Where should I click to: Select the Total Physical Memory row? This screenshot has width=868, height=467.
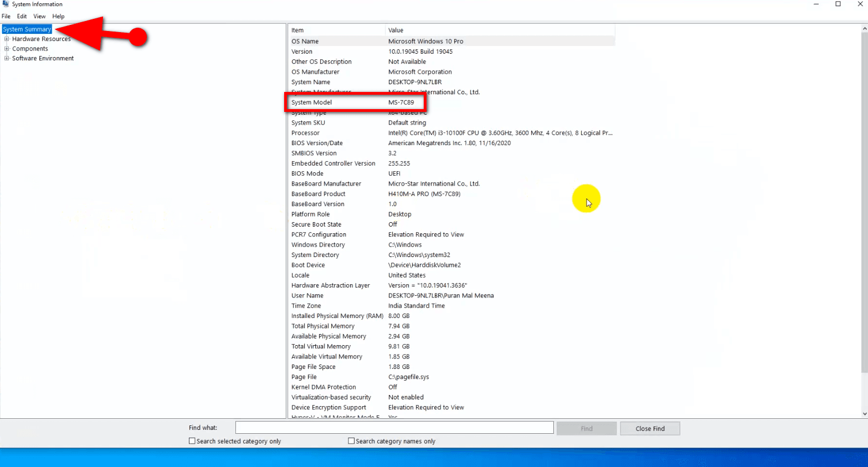click(451, 326)
